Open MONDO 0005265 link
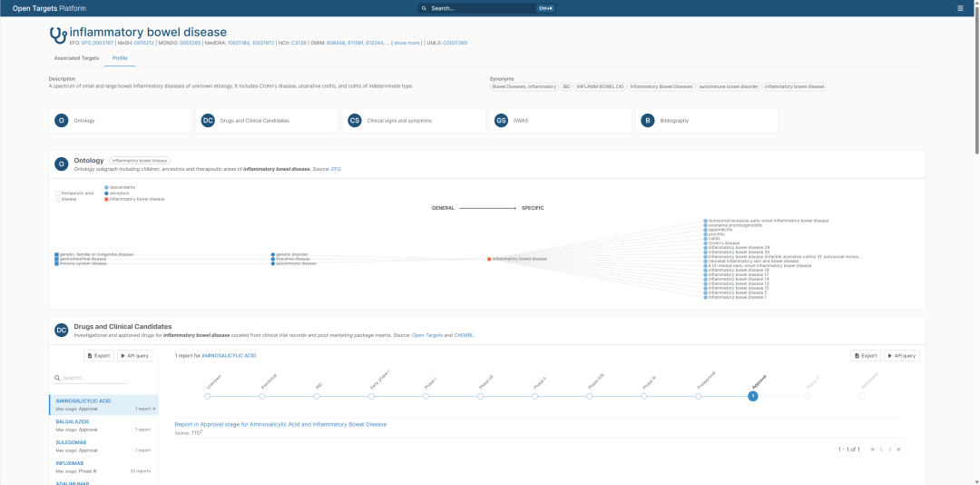 pyautogui.click(x=190, y=43)
